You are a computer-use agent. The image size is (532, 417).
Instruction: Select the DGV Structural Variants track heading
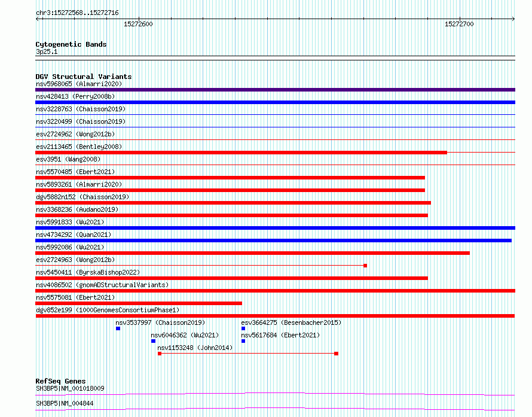[84, 77]
